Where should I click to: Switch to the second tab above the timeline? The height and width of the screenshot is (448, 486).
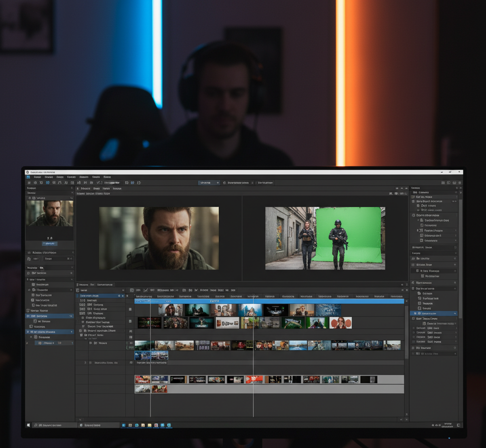tap(93, 284)
